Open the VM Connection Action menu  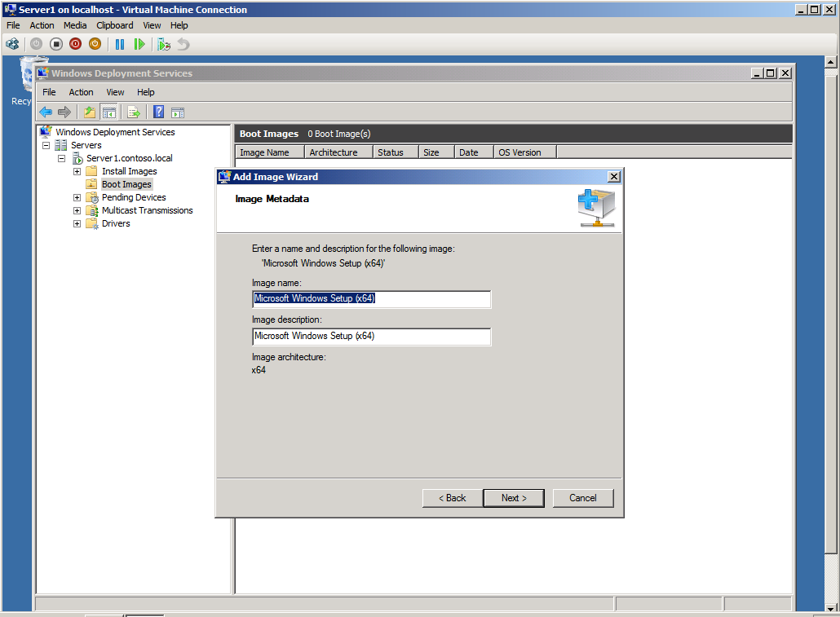(42, 25)
